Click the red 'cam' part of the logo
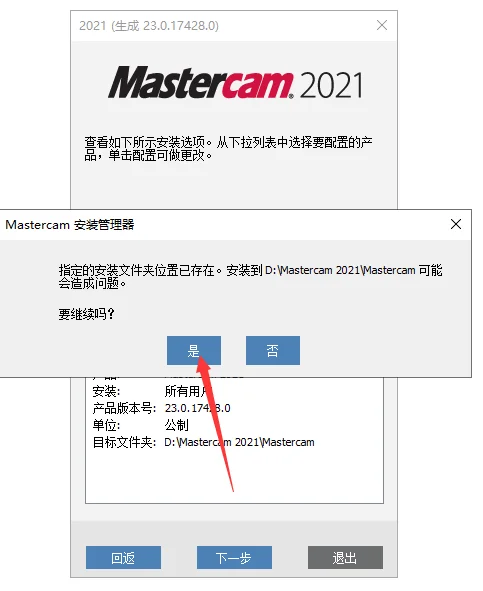 255,84
